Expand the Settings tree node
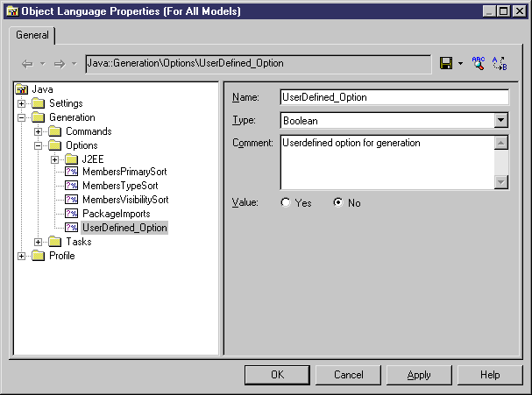The height and width of the screenshot is (395, 532). tap(21, 103)
